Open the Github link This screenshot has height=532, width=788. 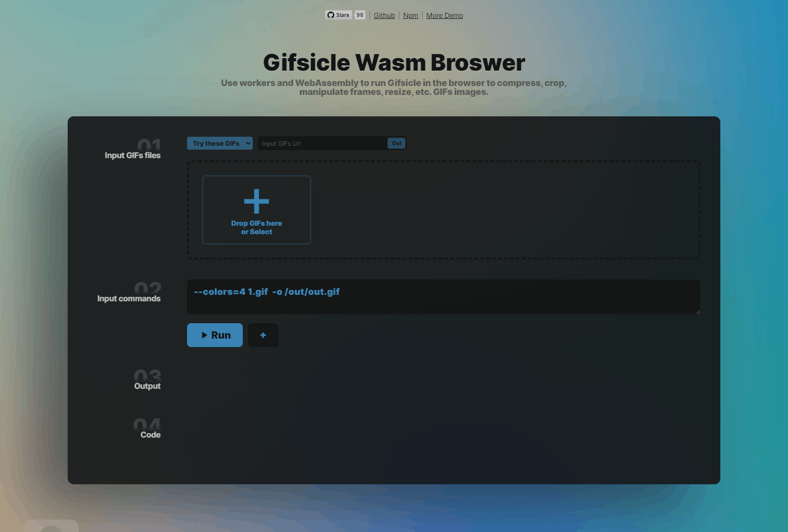[x=384, y=15]
